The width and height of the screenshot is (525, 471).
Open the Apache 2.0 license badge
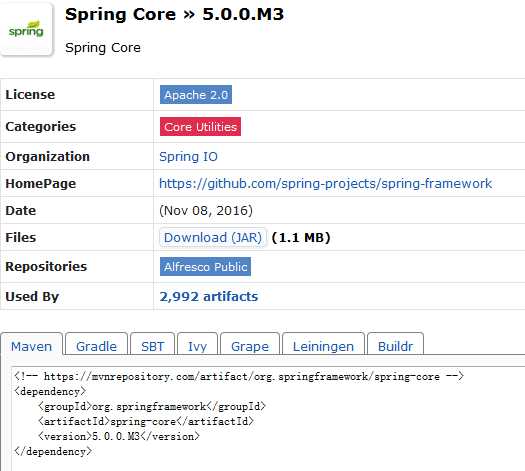point(196,95)
